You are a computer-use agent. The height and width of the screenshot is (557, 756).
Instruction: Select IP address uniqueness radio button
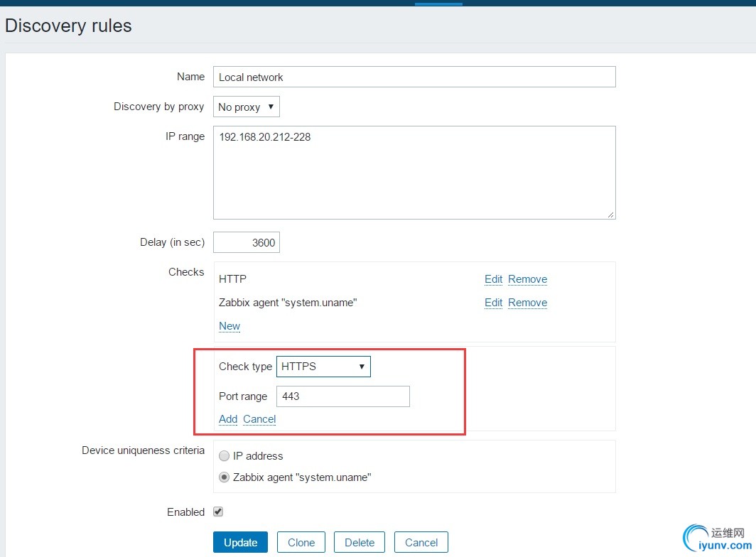click(225, 455)
